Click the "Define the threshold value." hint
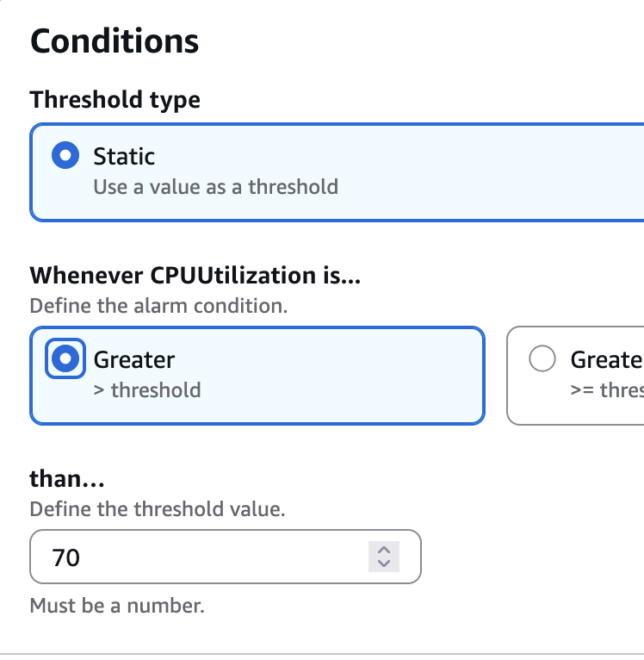 coord(158,509)
